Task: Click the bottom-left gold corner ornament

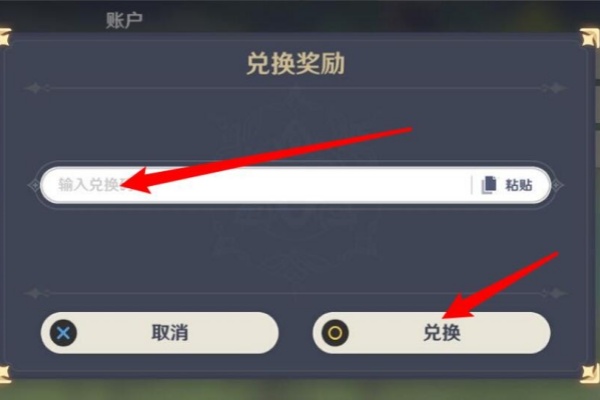Action: [5, 373]
